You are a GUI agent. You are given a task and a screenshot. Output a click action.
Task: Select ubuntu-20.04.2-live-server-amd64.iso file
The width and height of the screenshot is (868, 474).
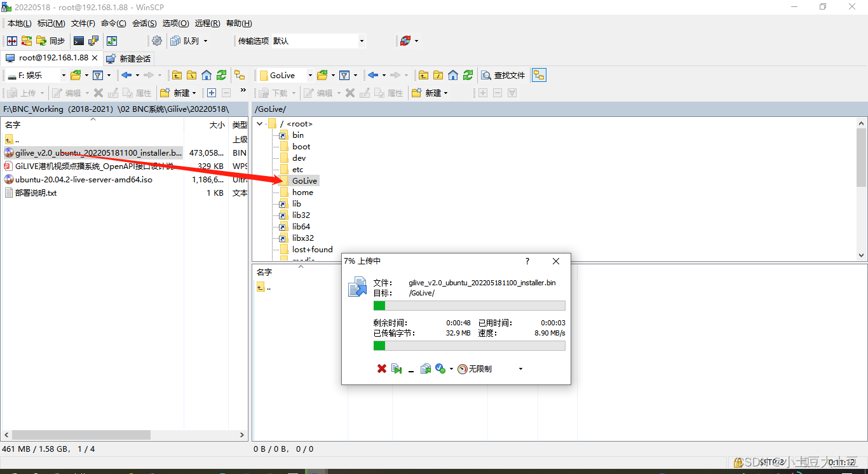click(x=78, y=179)
